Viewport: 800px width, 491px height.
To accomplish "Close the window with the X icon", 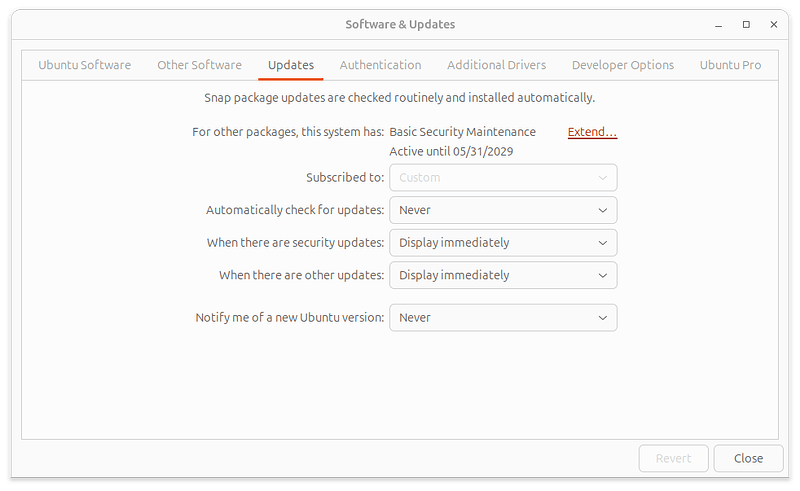I will coord(774,24).
